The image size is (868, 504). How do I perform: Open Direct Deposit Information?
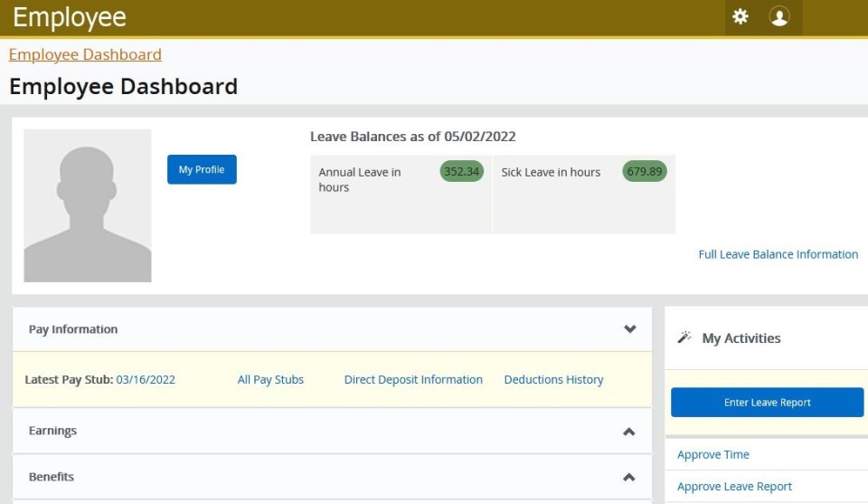click(x=413, y=380)
